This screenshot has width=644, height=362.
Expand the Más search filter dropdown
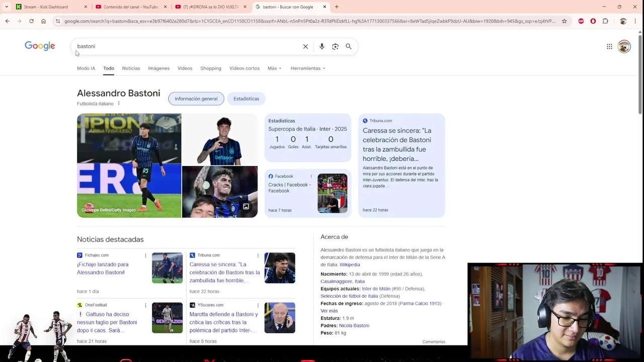coord(274,68)
